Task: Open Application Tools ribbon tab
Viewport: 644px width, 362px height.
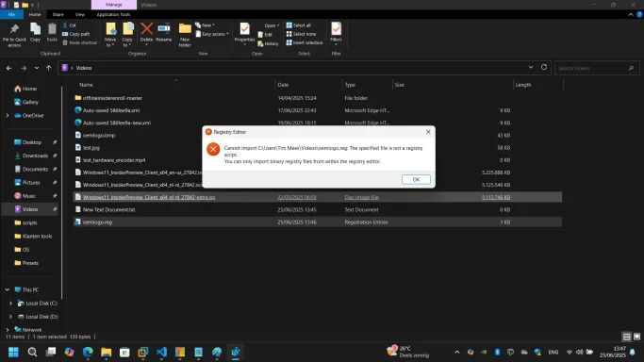Action: click(114, 14)
